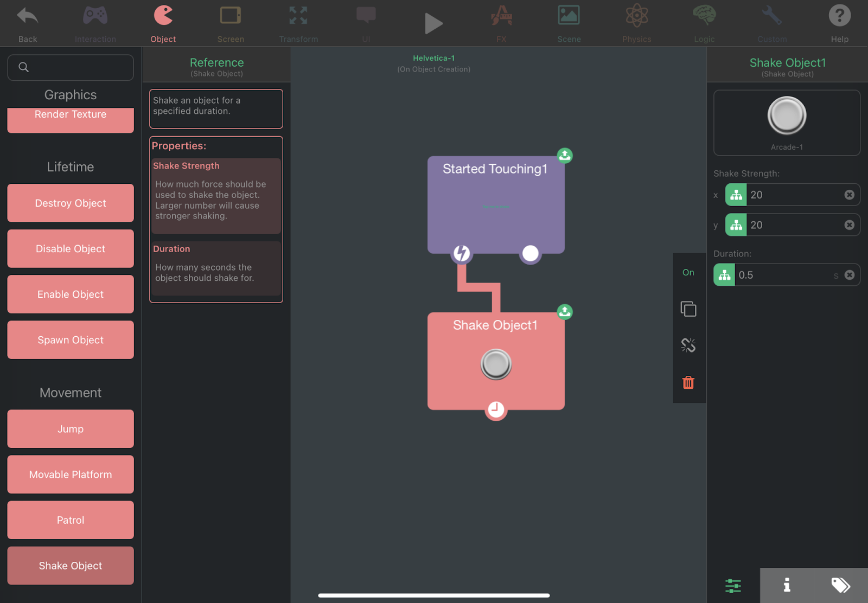Image resolution: width=868 pixels, height=603 pixels.
Task: Click the Arcade-1 thumbnail inside Shake Object1 node
Action: (x=496, y=364)
